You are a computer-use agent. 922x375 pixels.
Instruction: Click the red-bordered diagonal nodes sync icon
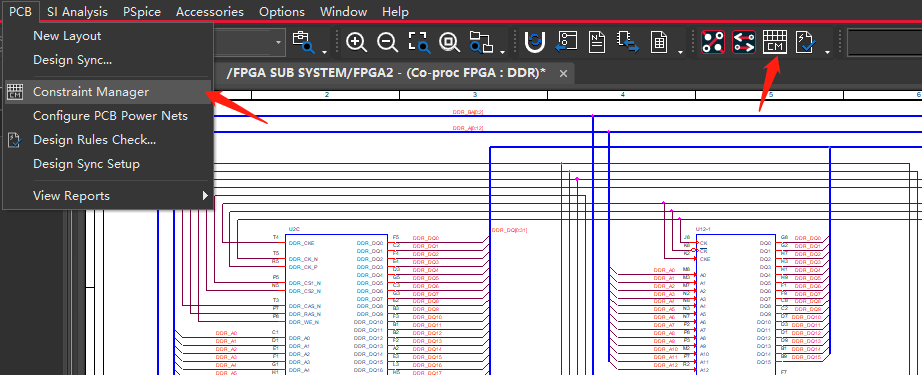(713, 42)
